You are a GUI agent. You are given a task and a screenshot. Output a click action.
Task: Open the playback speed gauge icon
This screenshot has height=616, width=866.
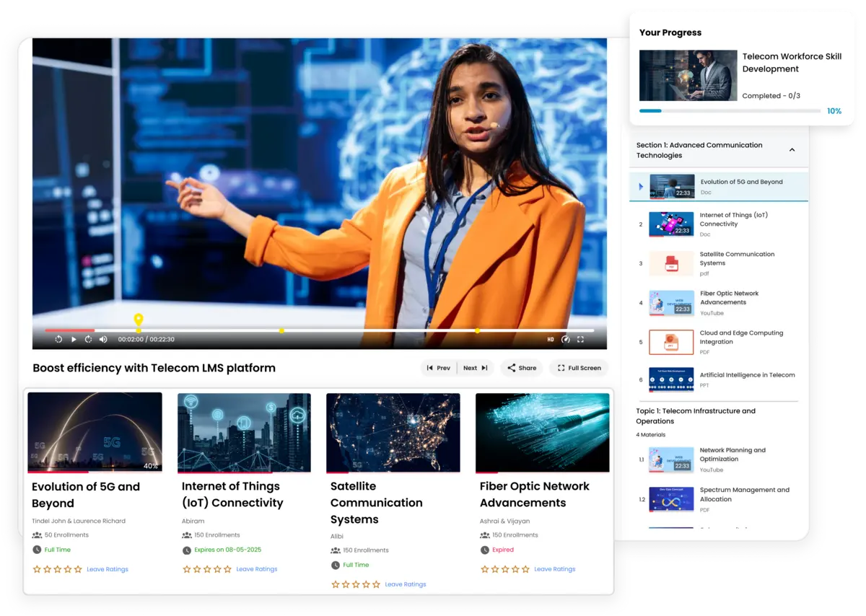[565, 339]
